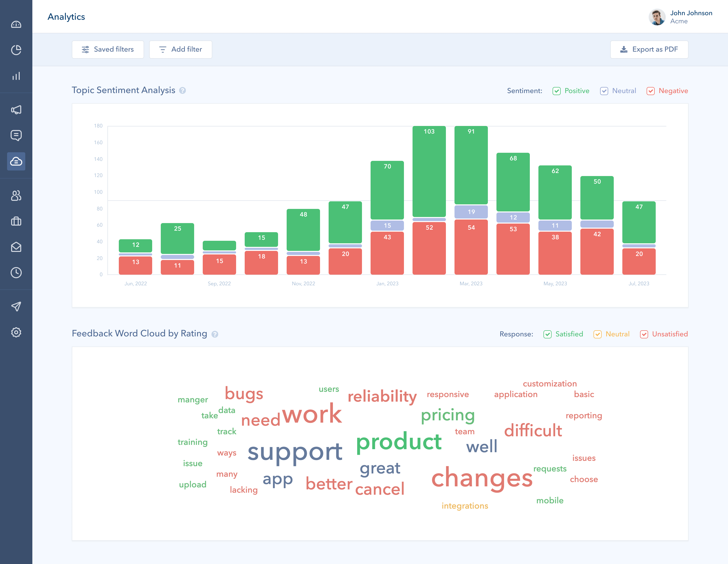Open the Saved filters dropdown
The width and height of the screenshot is (728, 564).
[108, 49]
